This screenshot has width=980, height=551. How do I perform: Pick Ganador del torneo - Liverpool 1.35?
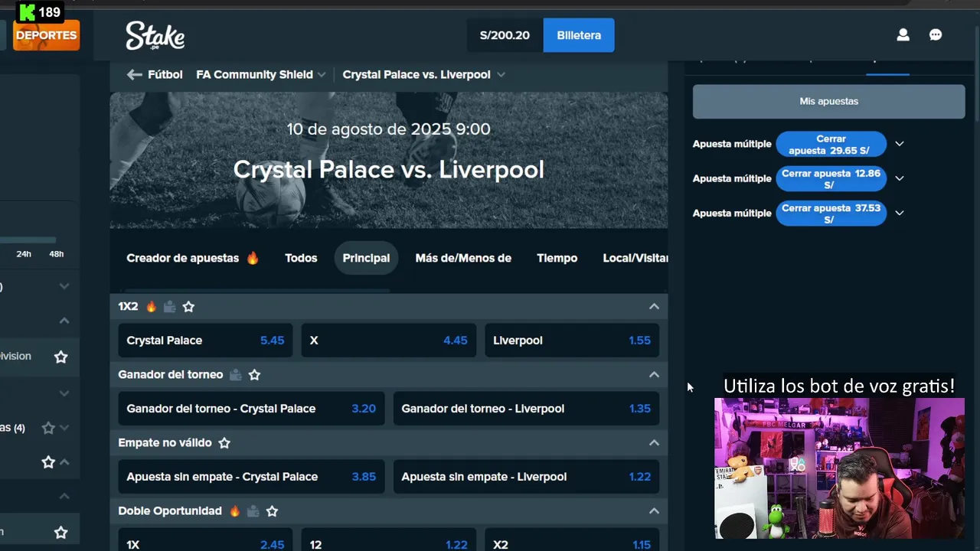tap(526, 409)
